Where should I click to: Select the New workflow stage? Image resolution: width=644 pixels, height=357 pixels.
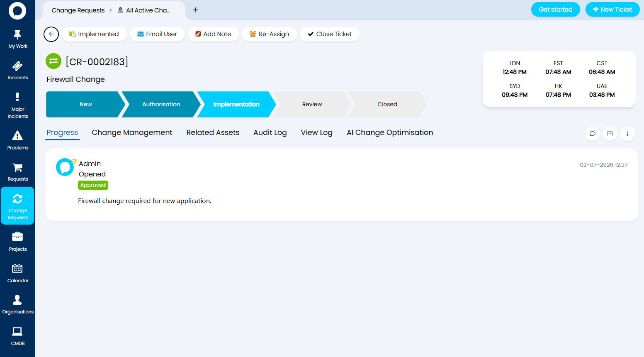pyautogui.click(x=85, y=104)
